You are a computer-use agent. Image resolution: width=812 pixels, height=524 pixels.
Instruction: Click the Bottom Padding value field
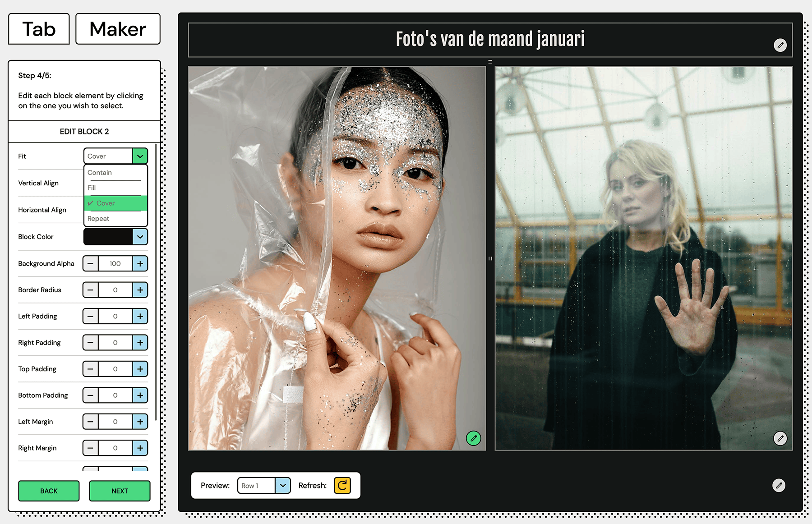tap(115, 395)
